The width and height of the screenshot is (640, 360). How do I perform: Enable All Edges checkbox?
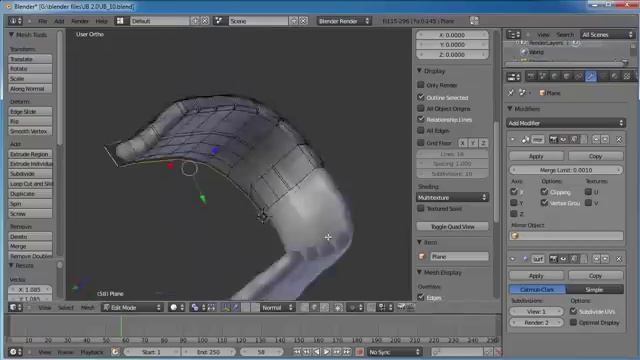click(x=421, y=130)
